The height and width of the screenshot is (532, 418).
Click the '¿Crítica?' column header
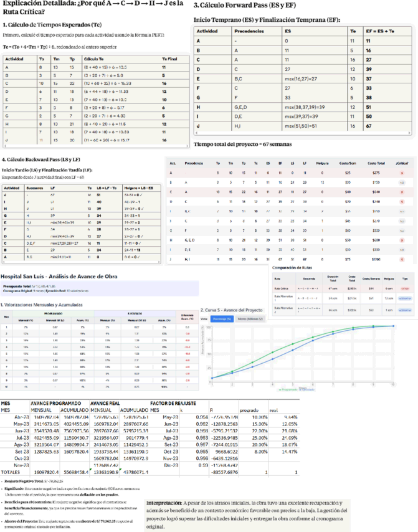click(x=402, y=163)
